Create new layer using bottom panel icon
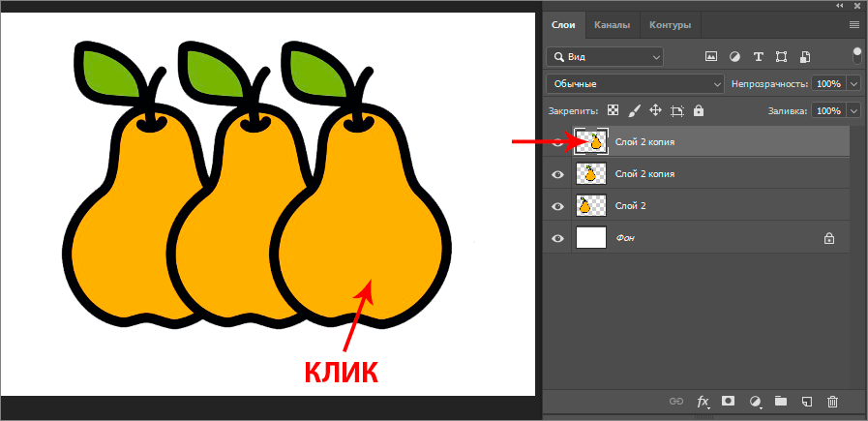Viewport: 868px width, 421px height. pyautogui.click(x=806, y=401)
